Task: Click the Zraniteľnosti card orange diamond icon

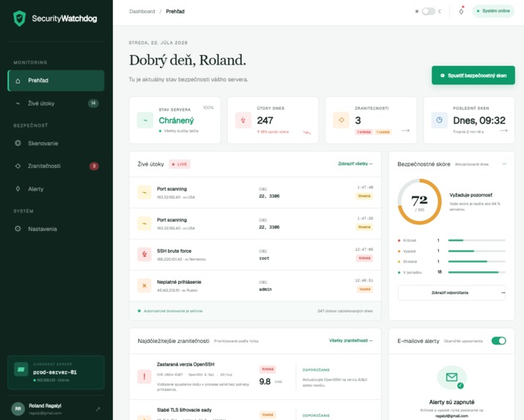Action: 342,120
